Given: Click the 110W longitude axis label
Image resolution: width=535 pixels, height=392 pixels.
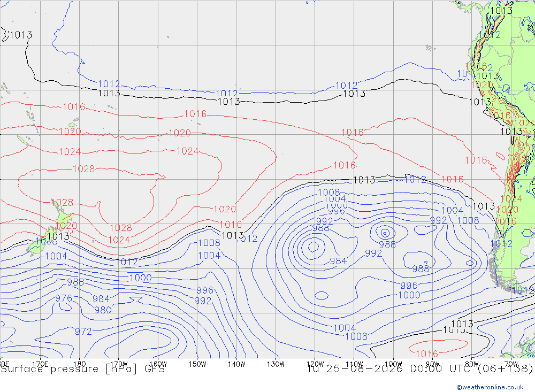Looking at the screenshot, I should tap(354, 364).
